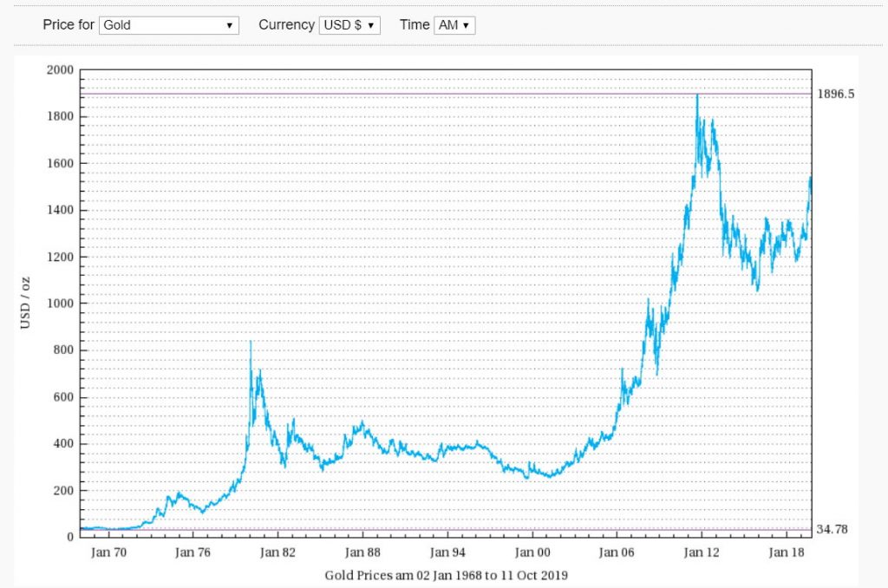Expand the Currency USD $ dropdown

point(349,25)
